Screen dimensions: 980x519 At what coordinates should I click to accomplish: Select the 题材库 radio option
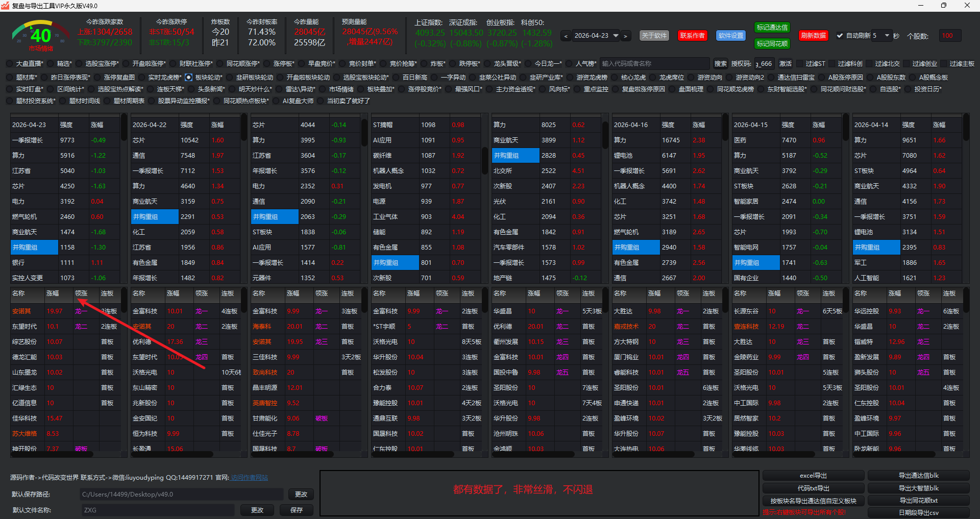pyautogui.click(x=10, y=78)
